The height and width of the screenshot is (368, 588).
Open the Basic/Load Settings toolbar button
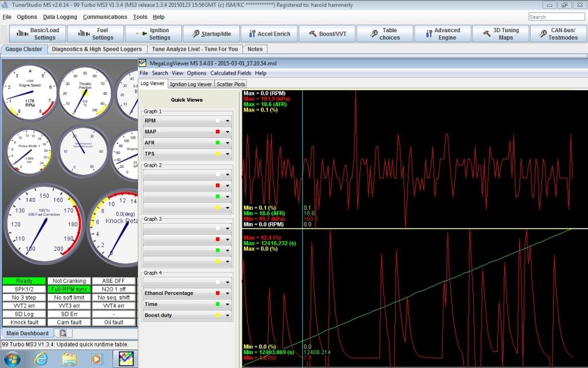click(37, 34)
